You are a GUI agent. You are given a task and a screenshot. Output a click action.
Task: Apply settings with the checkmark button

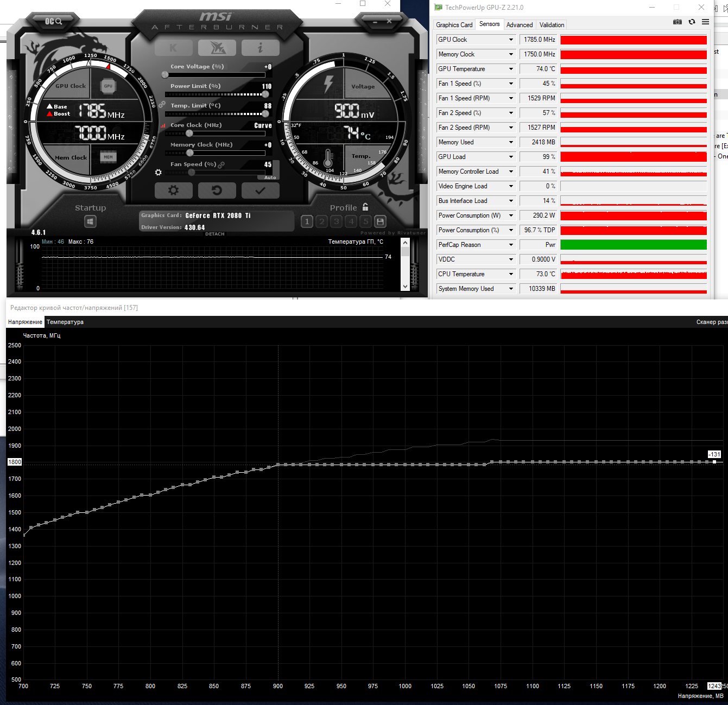pyautogui.click(x=261, y=190)
